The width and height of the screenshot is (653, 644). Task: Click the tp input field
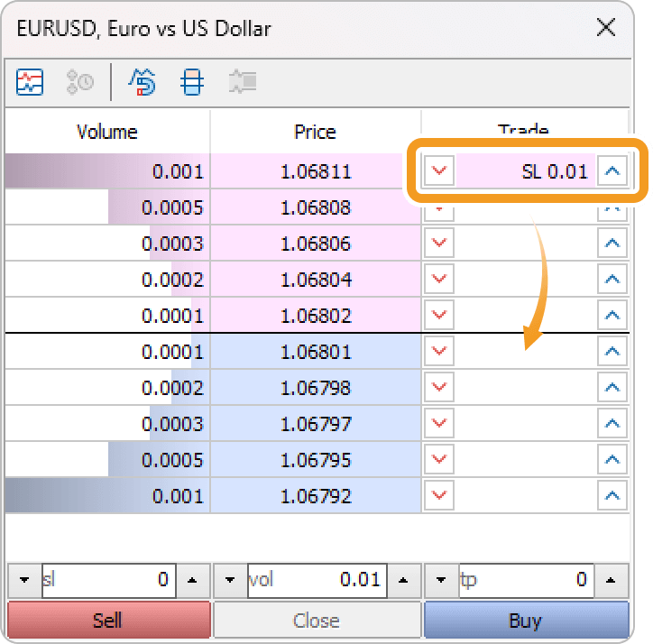[x=527, y=580]
